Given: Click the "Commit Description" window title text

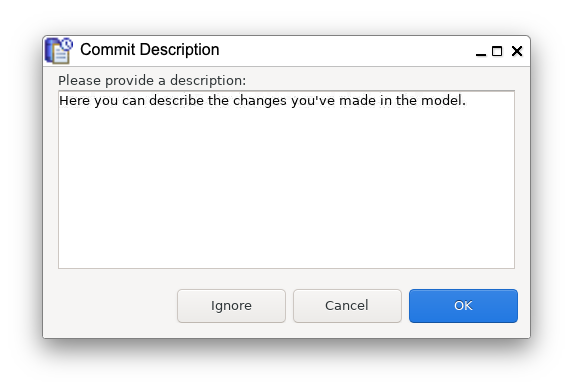Looking at the screenshot, I should coord(150,50).
